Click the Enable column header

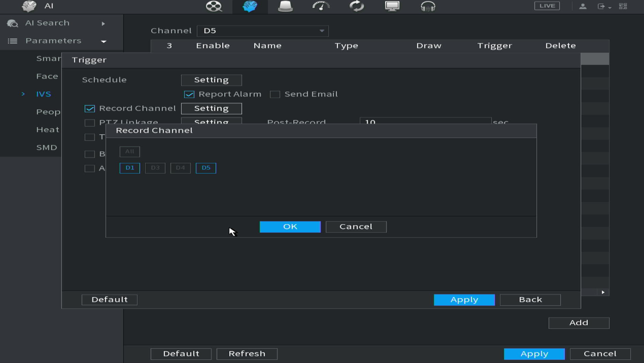pos(213,46)
